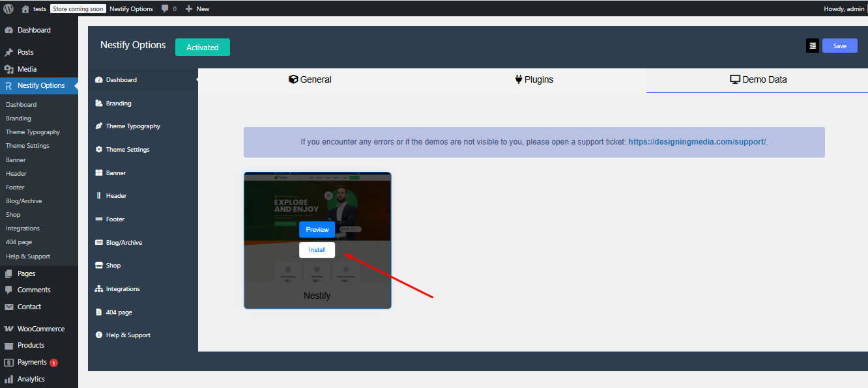Click the WordPress logo icon

coord(8,9)
